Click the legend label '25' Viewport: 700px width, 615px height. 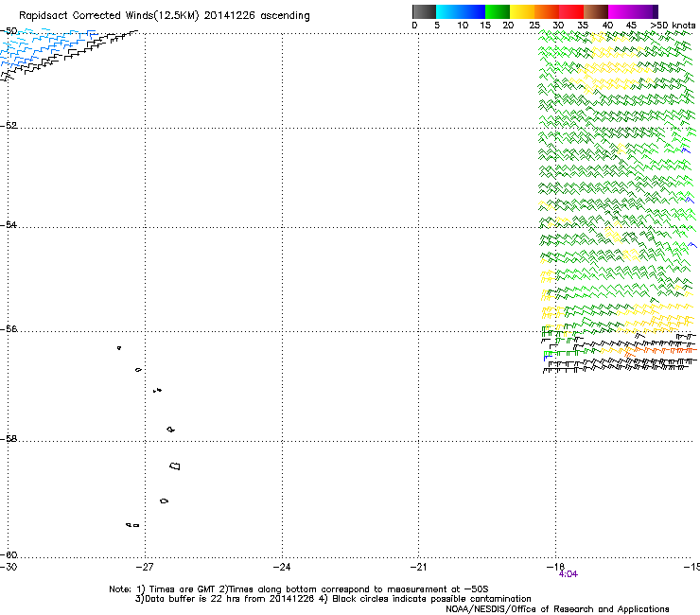(x=534, y=26)
